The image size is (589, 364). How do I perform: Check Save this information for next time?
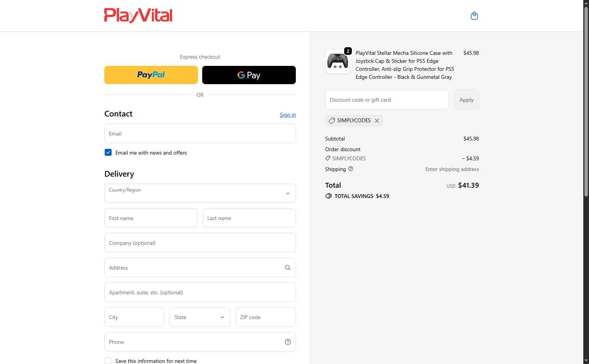108,361
